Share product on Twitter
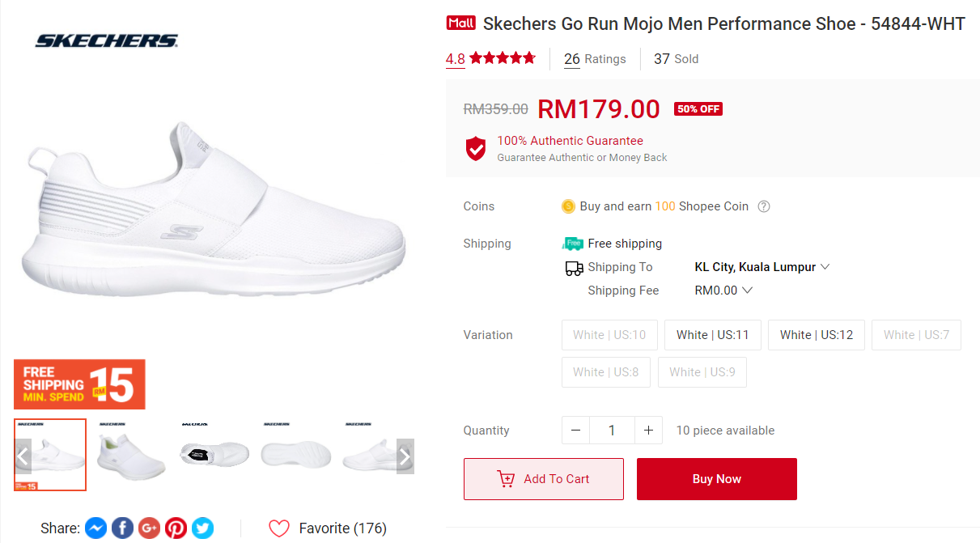The height and width of the screenshot is (543, 980). coord(202,528)
